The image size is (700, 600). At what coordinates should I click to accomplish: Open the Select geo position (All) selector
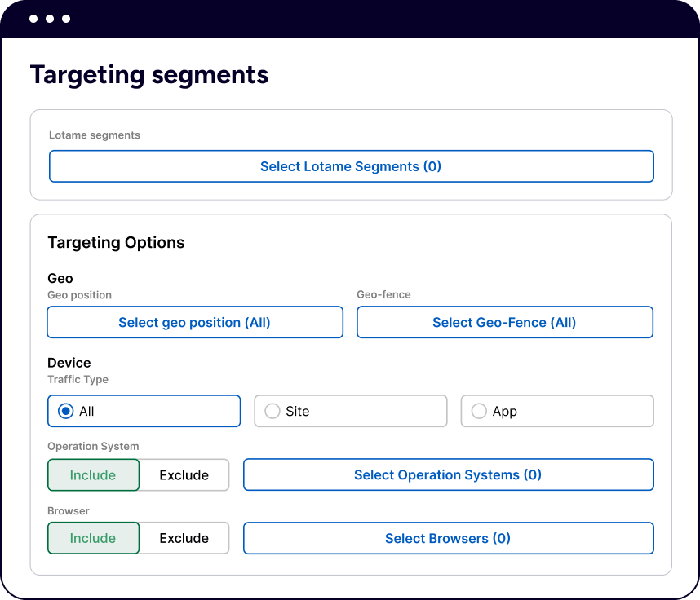(194, 322)
